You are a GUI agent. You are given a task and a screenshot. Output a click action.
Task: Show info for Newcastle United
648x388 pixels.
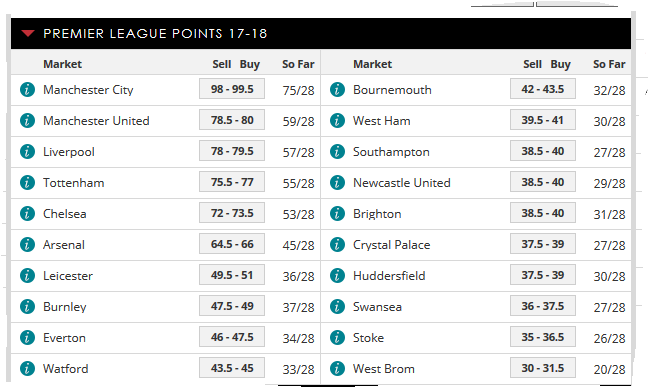click(337, 183)
